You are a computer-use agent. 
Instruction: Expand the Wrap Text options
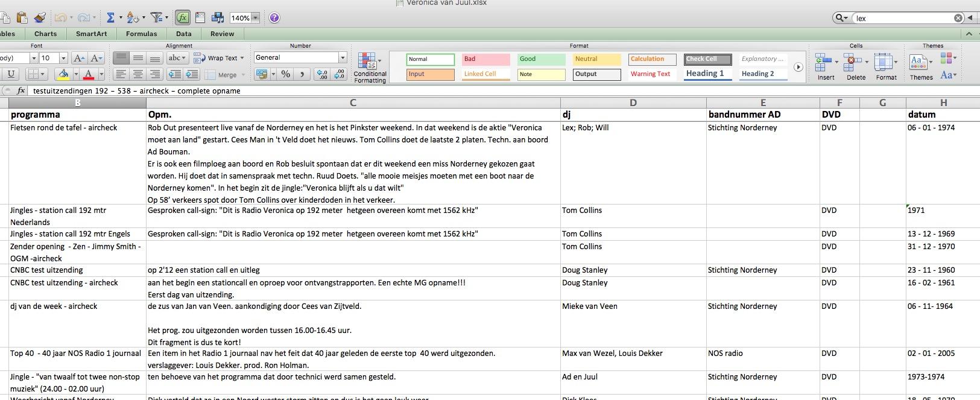[x=242, y=59]
